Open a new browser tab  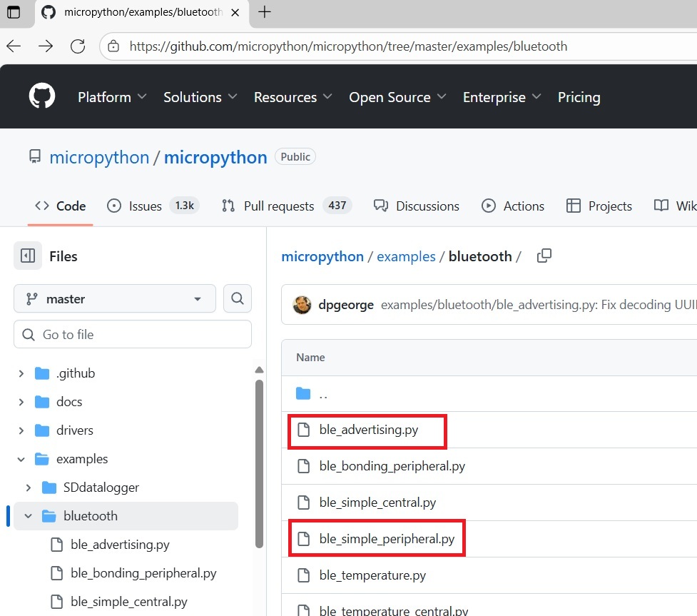coord(265,12)
